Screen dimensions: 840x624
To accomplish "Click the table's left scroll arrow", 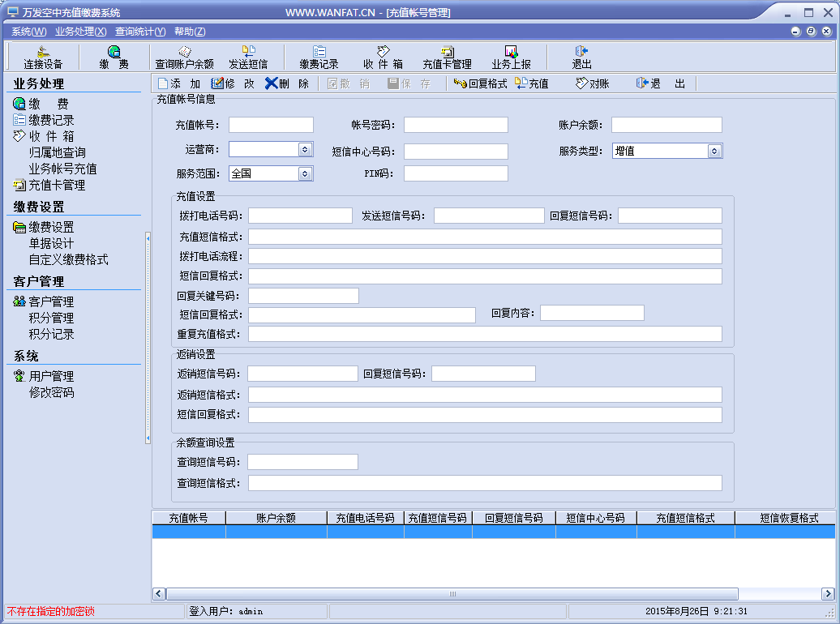I will 159,593.
